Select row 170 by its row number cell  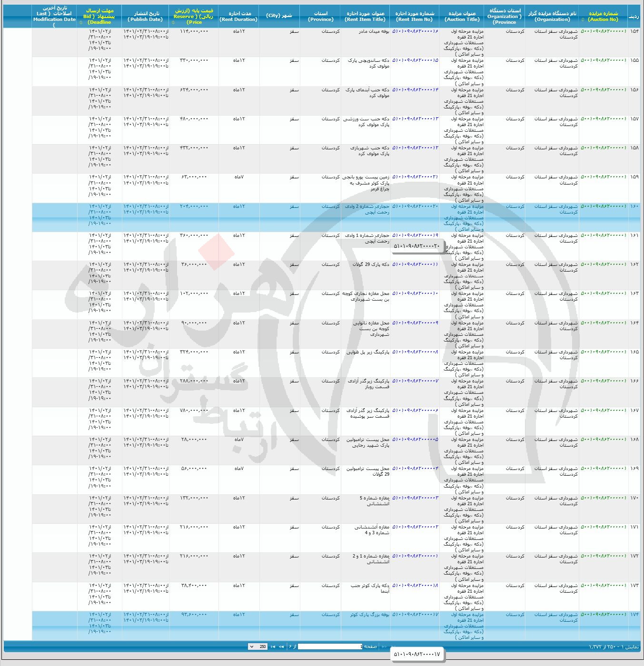click(x=634, y=498)
